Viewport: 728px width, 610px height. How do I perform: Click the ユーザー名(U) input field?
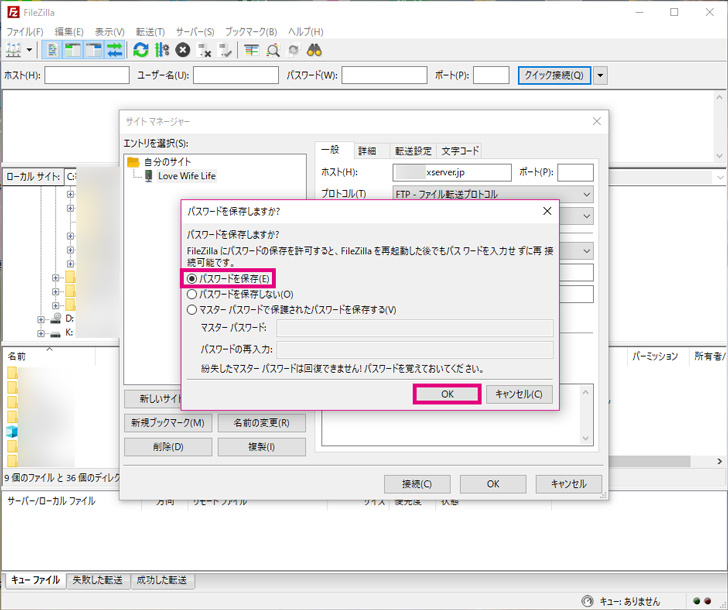(x=236, y=75)
